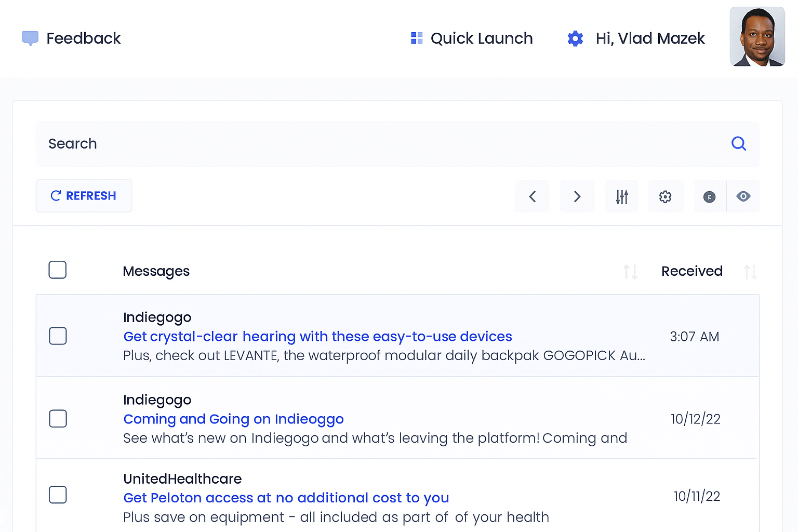Toggle the eye preview icon
The image size is (798, 532).
coord(743,196)
